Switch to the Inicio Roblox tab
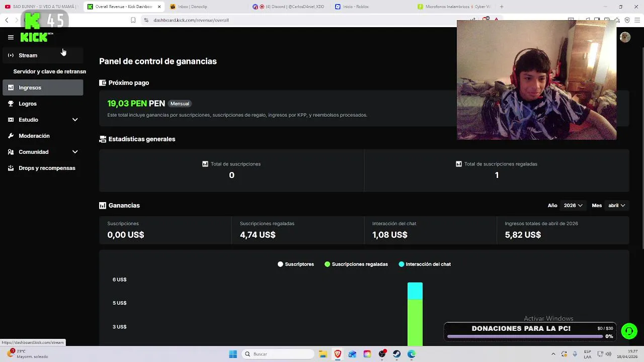644x362 pixels. tap(371, 7)
